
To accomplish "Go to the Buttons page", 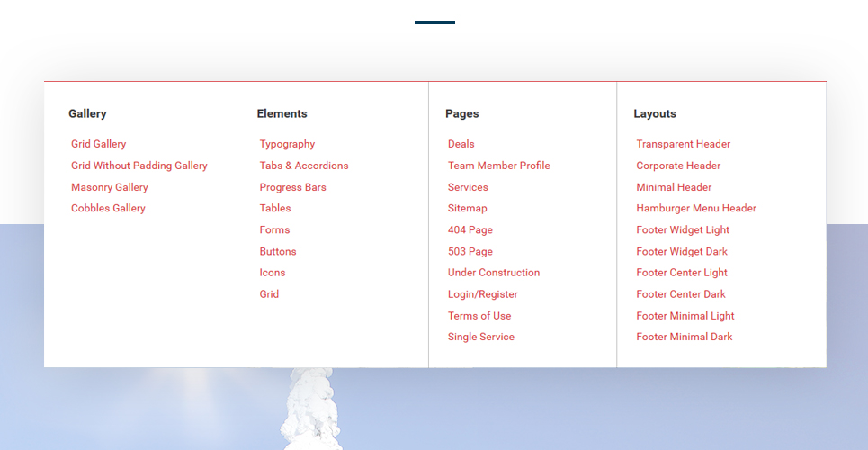I will coord(278,252).
